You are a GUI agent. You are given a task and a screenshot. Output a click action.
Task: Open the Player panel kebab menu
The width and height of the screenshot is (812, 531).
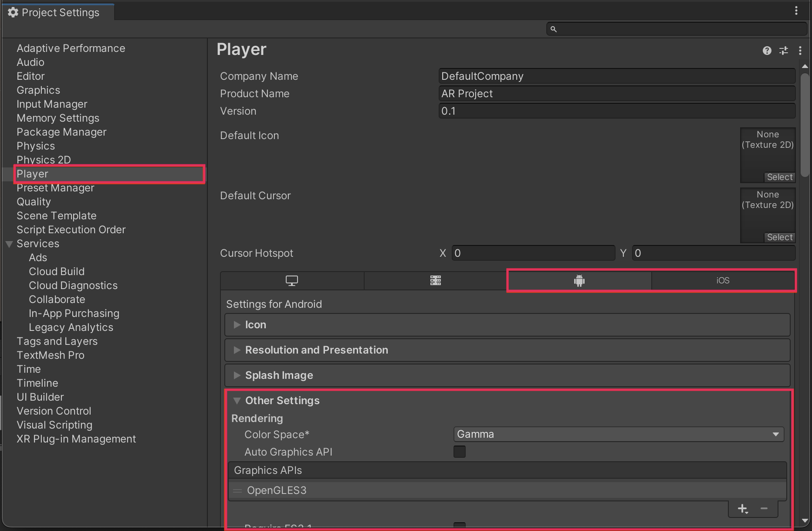click(x=800, y=51)
